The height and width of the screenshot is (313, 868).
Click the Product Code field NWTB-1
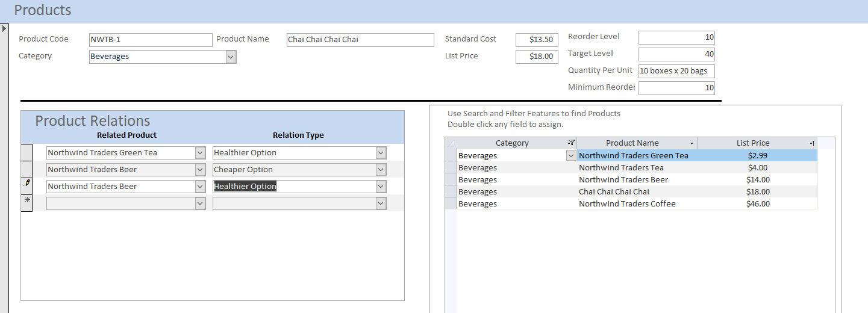pos(150,40)
